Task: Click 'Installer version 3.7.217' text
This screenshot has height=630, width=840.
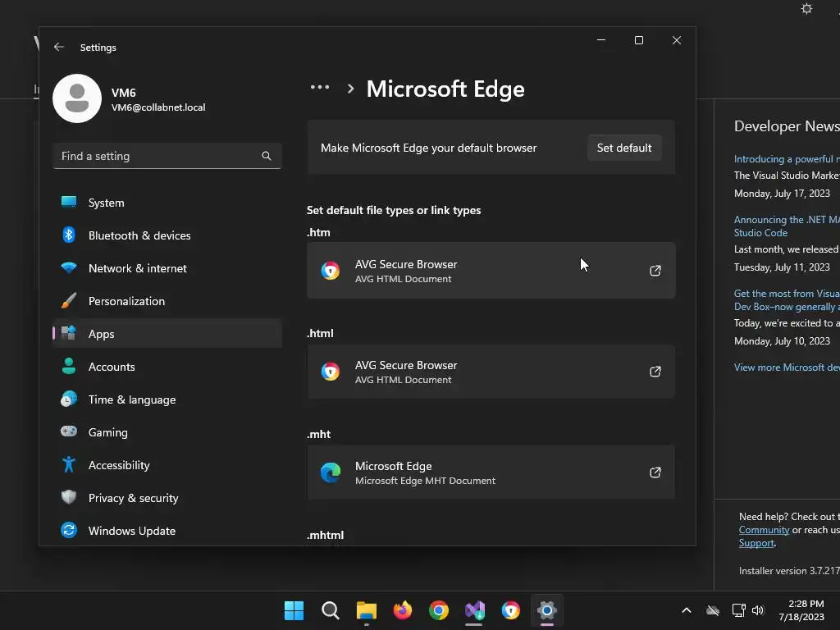Action: pyautogui.click(x=789, y=571)
